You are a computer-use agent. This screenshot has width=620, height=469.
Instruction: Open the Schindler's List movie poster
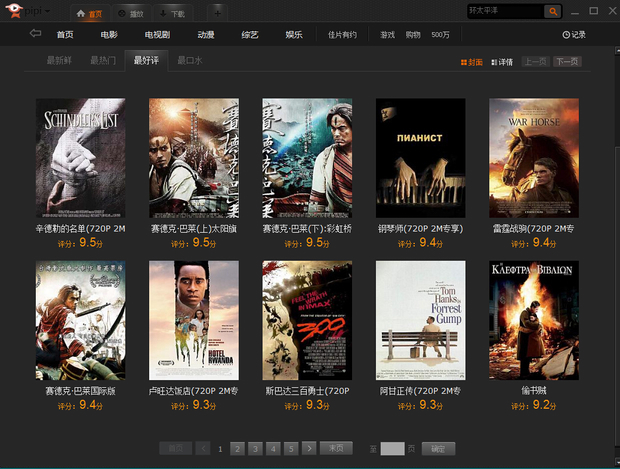coord(80,158)
